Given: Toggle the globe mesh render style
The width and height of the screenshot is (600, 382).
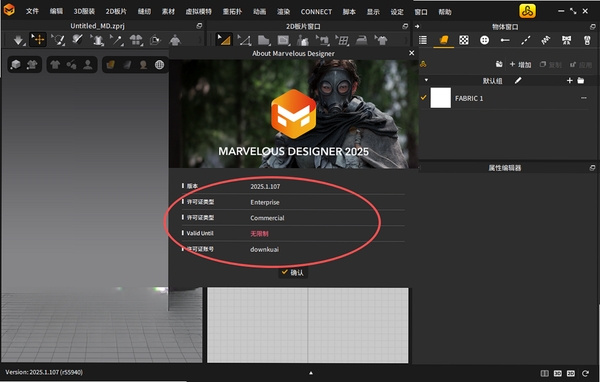Looking at the screenshot, I should pyautogui.click(x=159, y=65).
